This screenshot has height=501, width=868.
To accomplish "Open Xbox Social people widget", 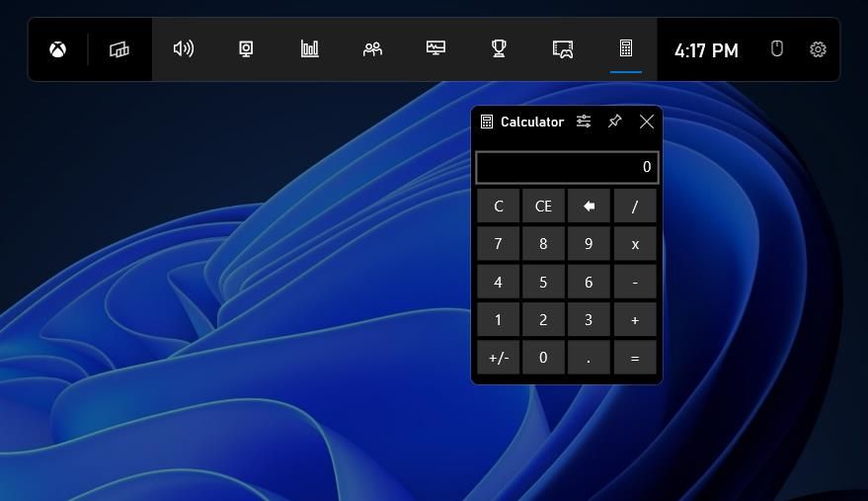I will click(372, 49).
